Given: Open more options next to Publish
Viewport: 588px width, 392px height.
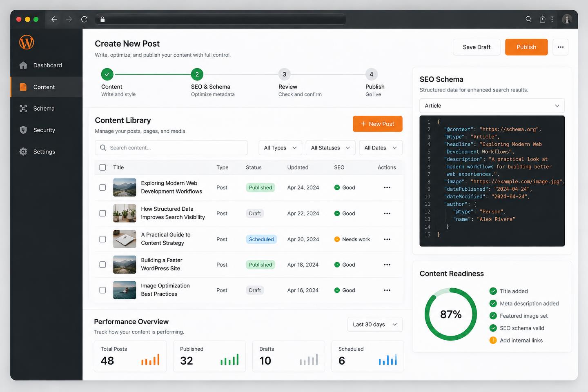Looking at the screenshot, I should point(560,47).
